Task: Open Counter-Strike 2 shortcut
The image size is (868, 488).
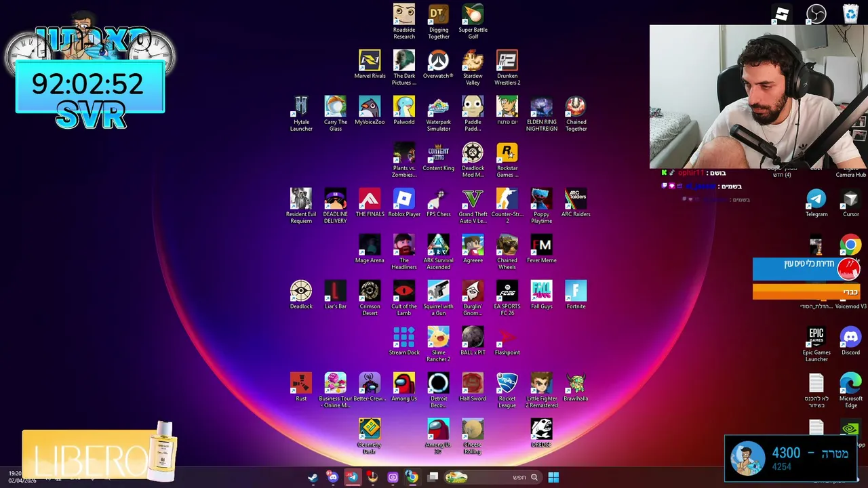Action: tap(507, 206)
